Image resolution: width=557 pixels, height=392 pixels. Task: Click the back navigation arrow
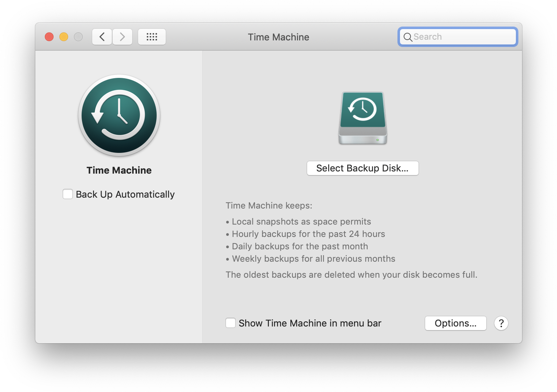point(102,36)
